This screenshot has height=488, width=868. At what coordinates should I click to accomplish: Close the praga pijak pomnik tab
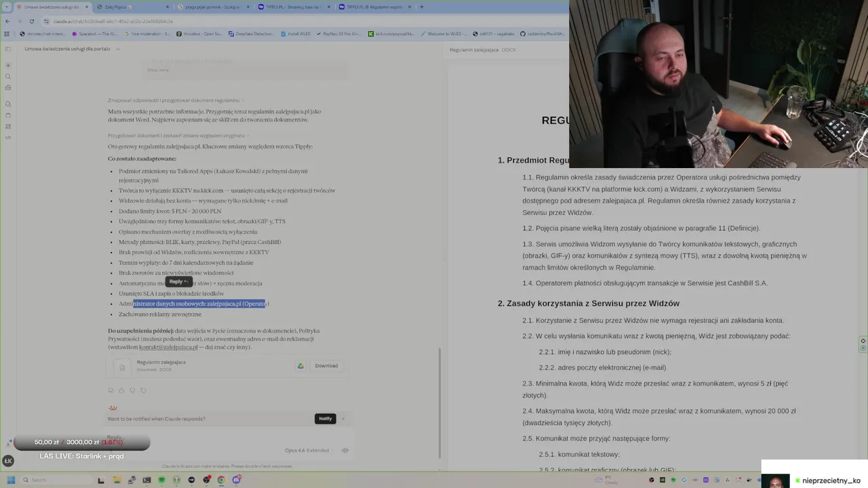[248, 7]
